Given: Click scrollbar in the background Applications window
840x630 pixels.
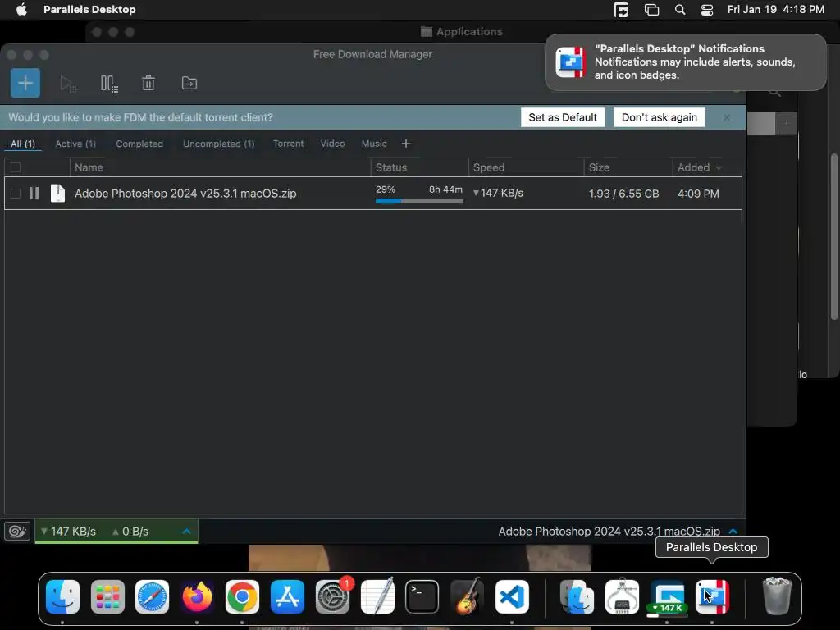Looking at the screenshot, I should [834, 236].
